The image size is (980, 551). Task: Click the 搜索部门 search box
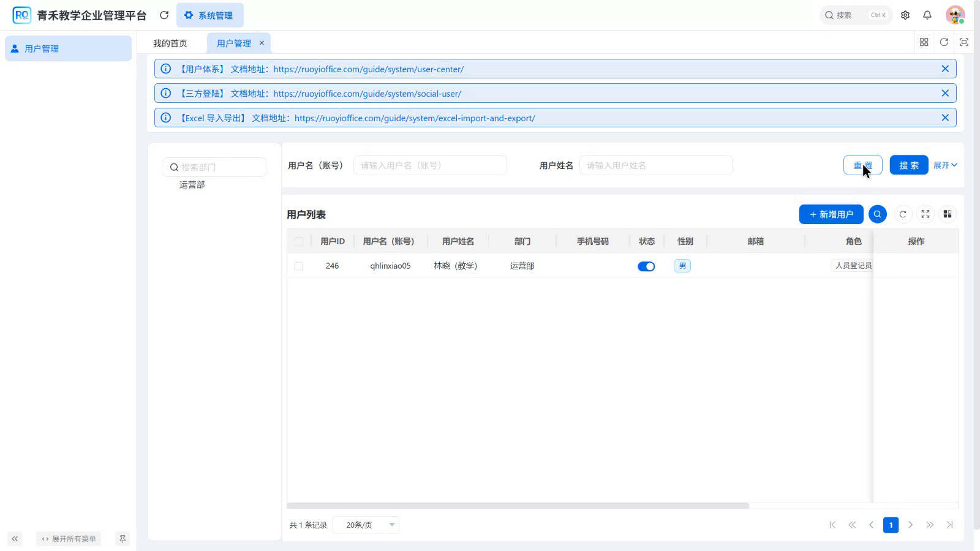[214, 167]
